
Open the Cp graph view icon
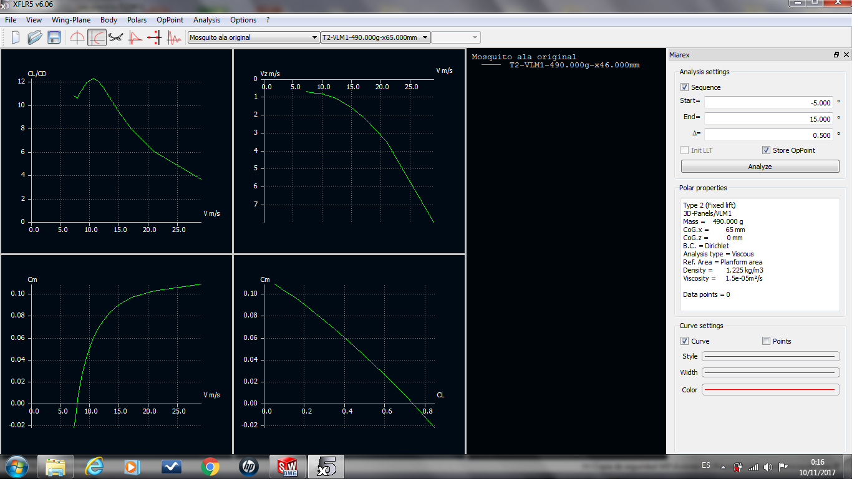[135, 37]
